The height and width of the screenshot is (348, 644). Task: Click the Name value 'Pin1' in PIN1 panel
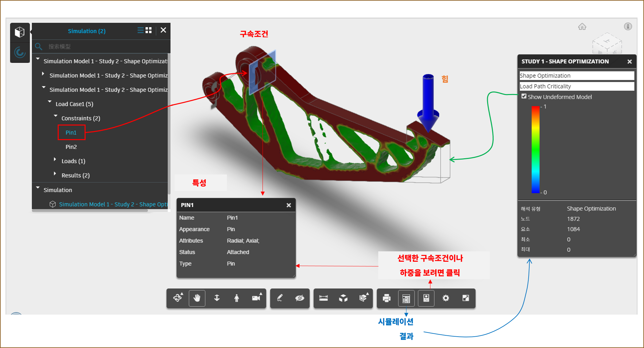tap(232, 218)
